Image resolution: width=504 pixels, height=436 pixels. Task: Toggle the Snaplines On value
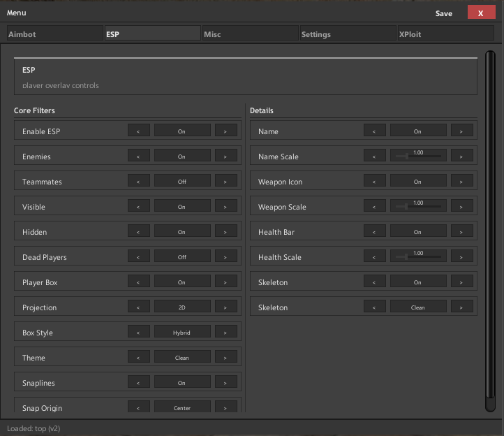coord(182,381)
